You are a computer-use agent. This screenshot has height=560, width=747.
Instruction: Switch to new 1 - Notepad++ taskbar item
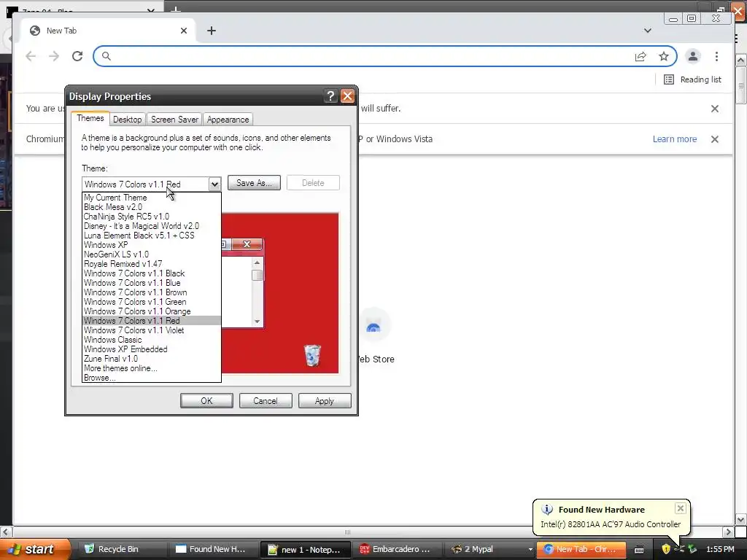point(306,549)
